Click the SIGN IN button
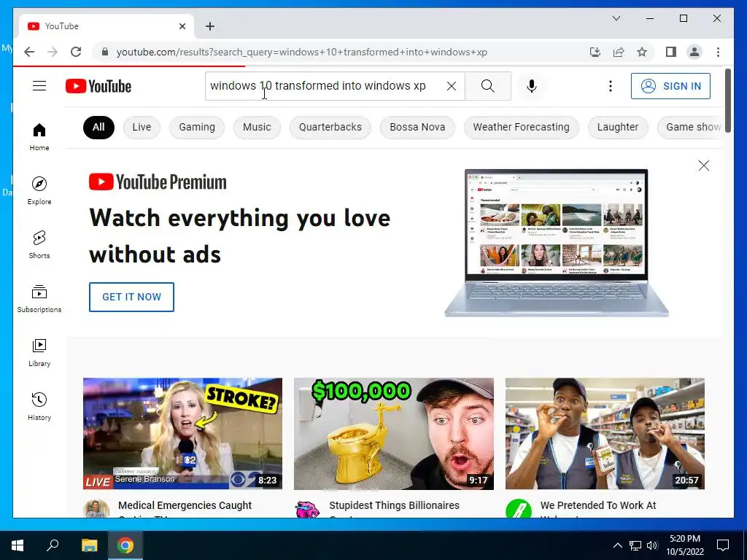 pyautogui.click(x=670, y=86)
